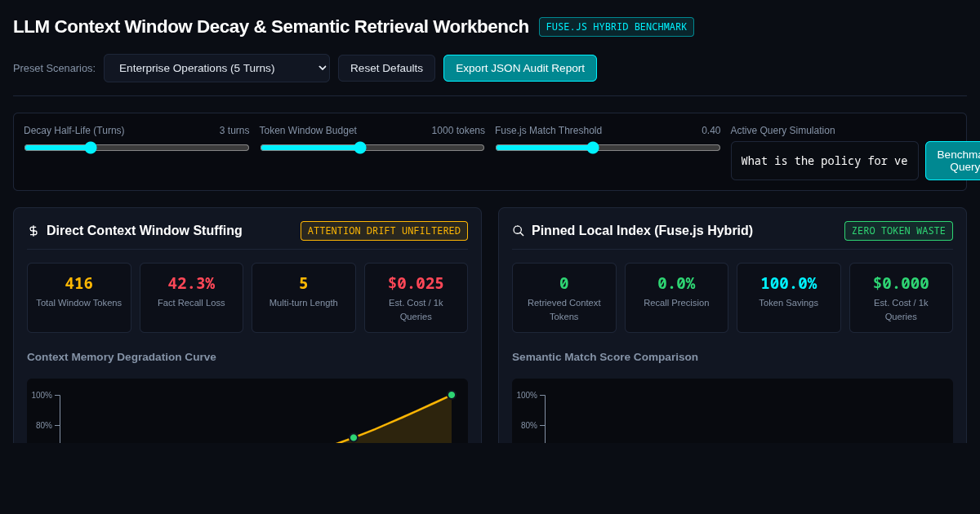Viewport: 980px width, 514px height.
Task: Click the $0.000 estimated cost value
Action: [x=901, y=283]
